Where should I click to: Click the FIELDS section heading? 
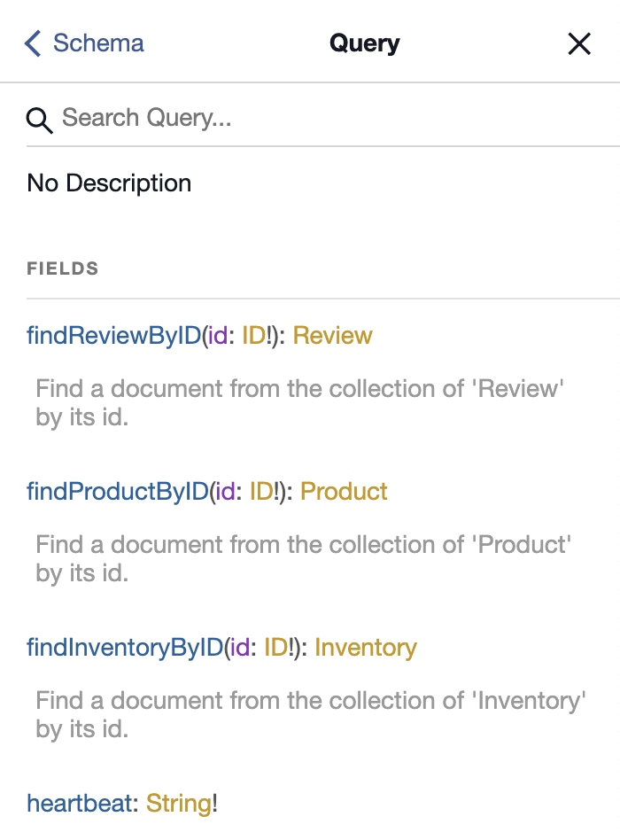(63, 268)
